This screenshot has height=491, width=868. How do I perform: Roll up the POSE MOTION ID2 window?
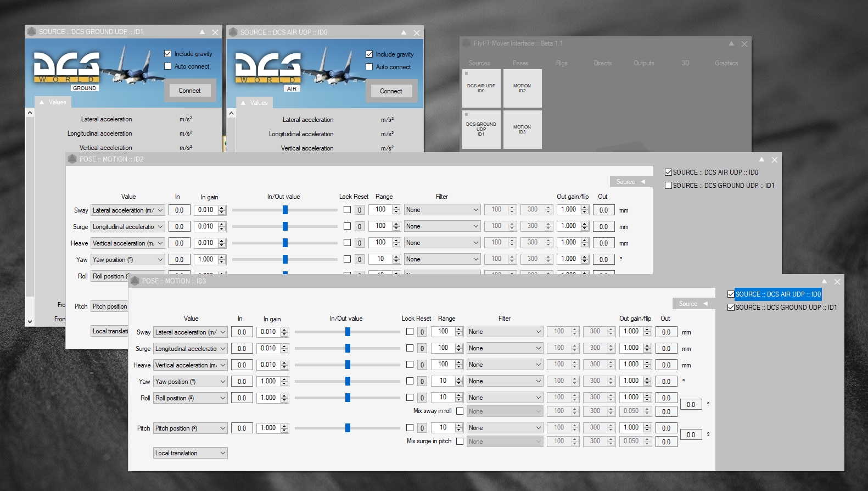pyautogui.click(x=761, y=159)
